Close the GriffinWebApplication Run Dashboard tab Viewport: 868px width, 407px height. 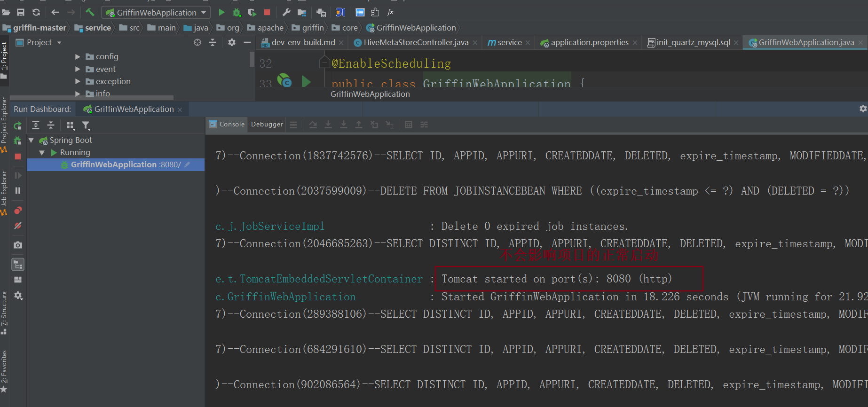tap(180, 110)
